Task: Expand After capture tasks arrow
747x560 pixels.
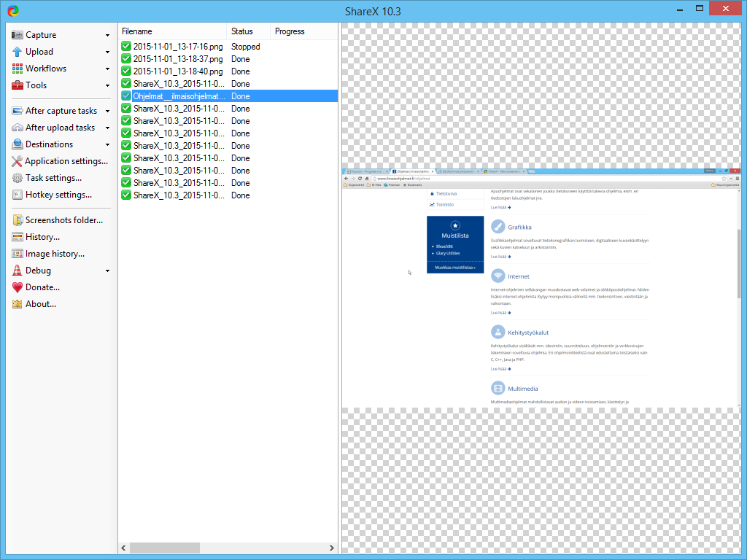Action: click(108, 111)
